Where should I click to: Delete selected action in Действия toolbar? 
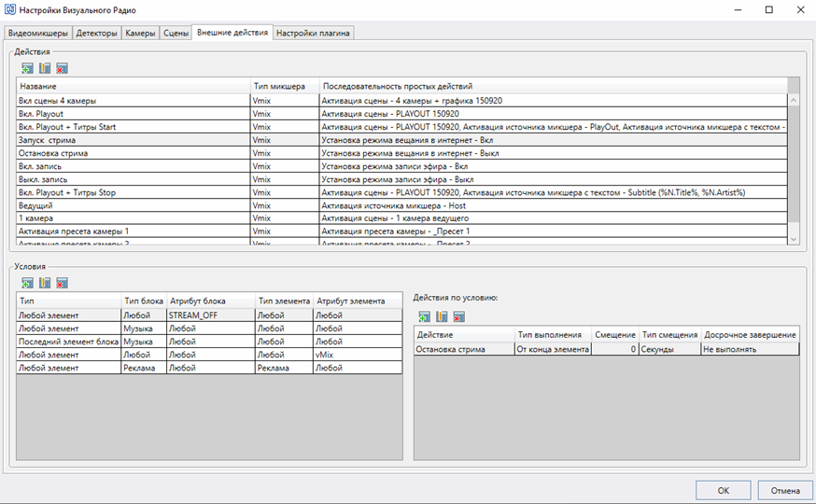pyautogui.click(x=62, y=68)
